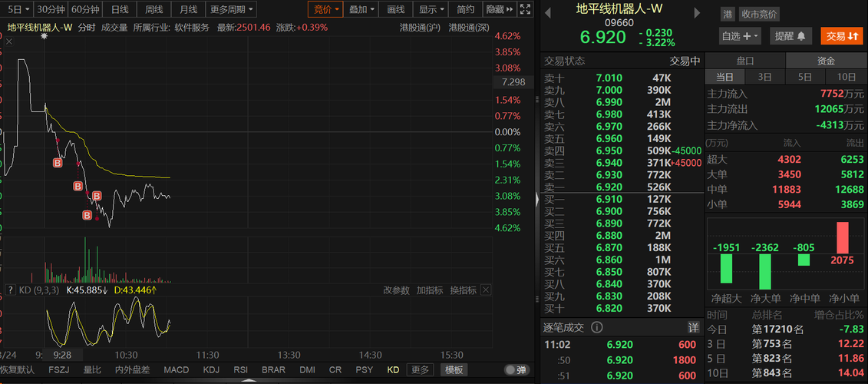Click the 更多 indicators button

click(x=420, y=370)
